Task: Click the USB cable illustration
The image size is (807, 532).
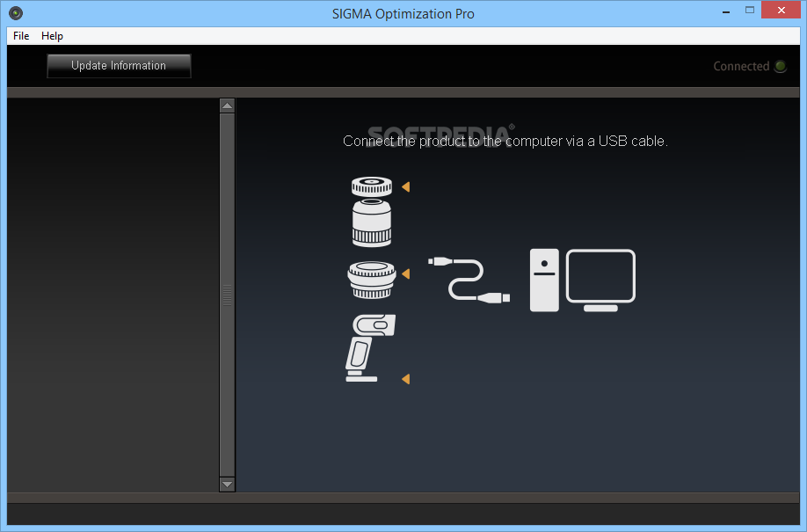Action: [x=469, y=280]
